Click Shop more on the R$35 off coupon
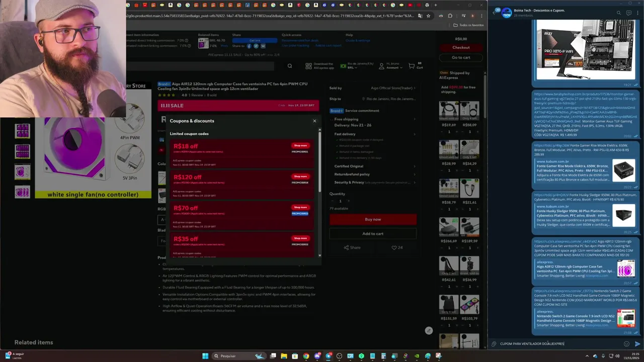Image resolution: width=644 pixels, height=362 pixels. click(300, 238)
